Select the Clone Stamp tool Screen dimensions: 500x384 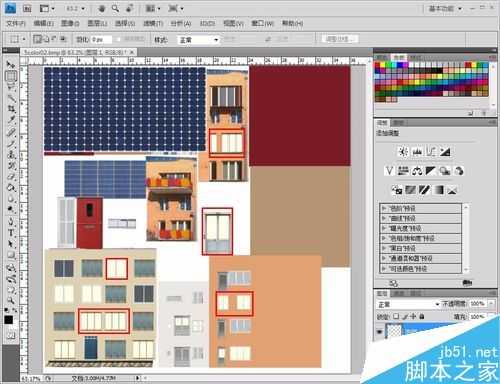click(11, 154)
